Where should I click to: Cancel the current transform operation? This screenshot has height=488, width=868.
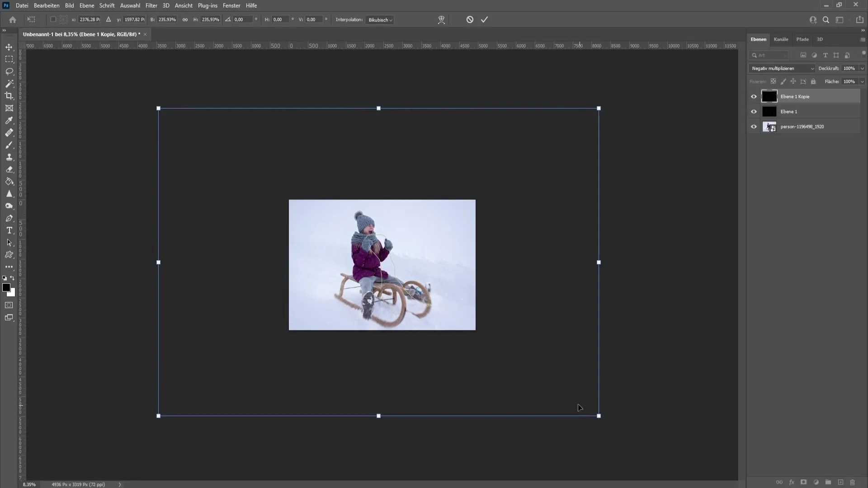pyautogui.click(x=469, y=20)
